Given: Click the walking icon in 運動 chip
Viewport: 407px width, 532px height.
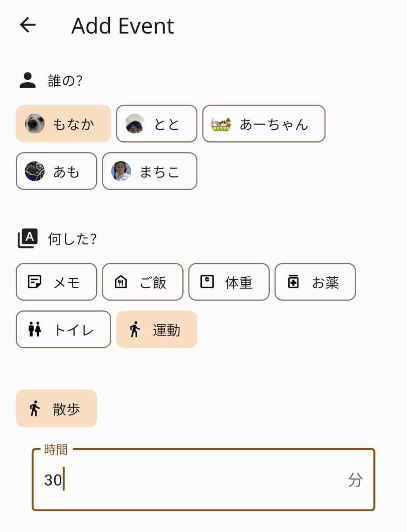Looking at the screenshot, I should 135,329.
